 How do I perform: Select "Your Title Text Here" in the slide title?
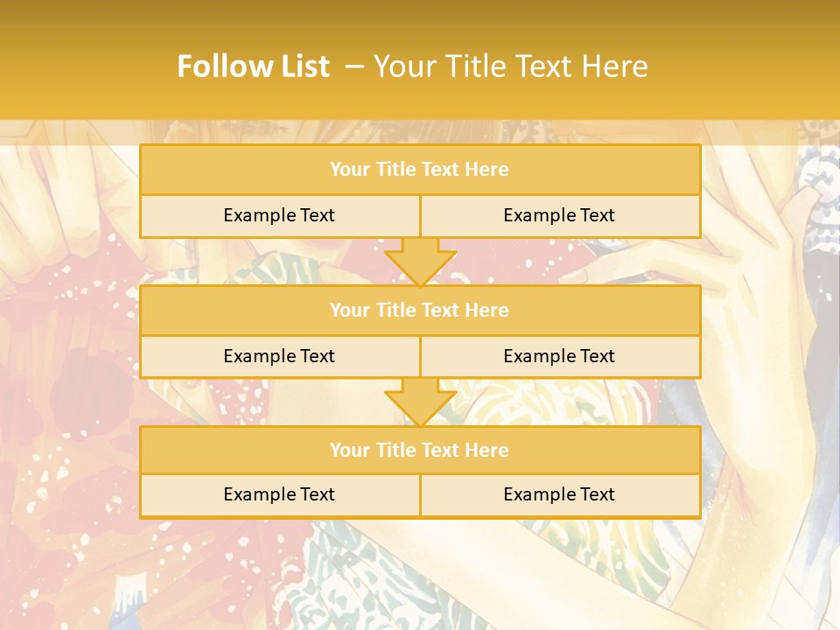(x=510, y=66)
